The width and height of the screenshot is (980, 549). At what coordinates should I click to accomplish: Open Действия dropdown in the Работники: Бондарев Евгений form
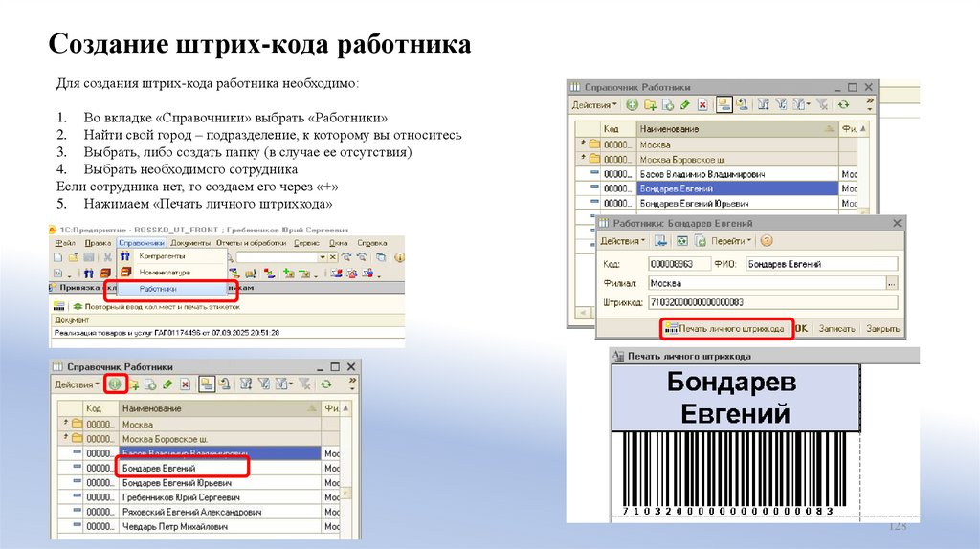(623, 241)
